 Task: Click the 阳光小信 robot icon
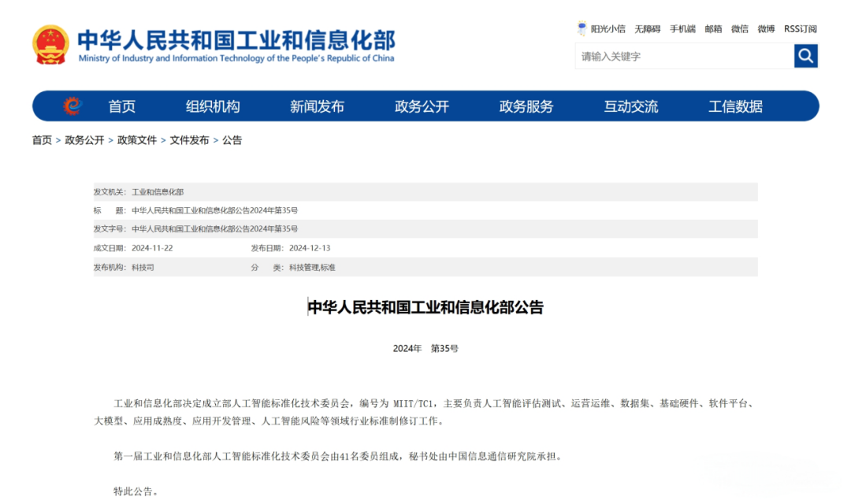tap(582, 28)
